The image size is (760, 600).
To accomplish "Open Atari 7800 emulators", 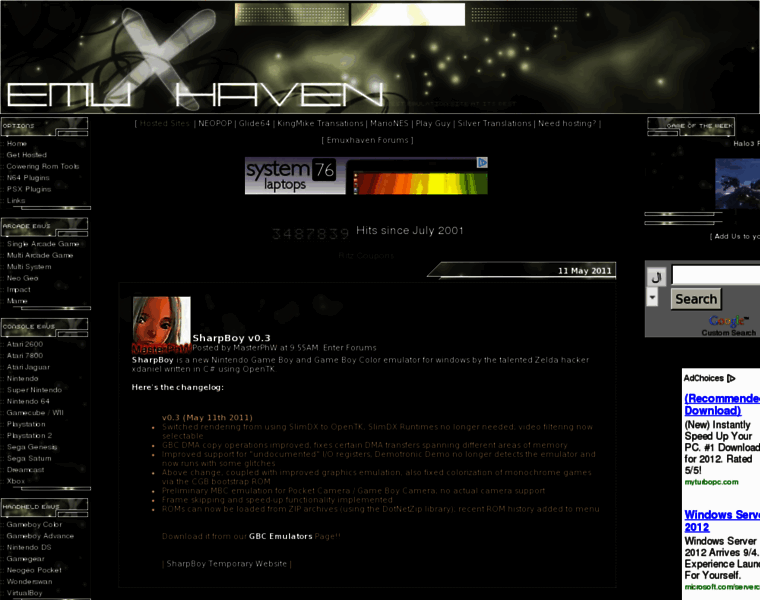I will [25, 356].
